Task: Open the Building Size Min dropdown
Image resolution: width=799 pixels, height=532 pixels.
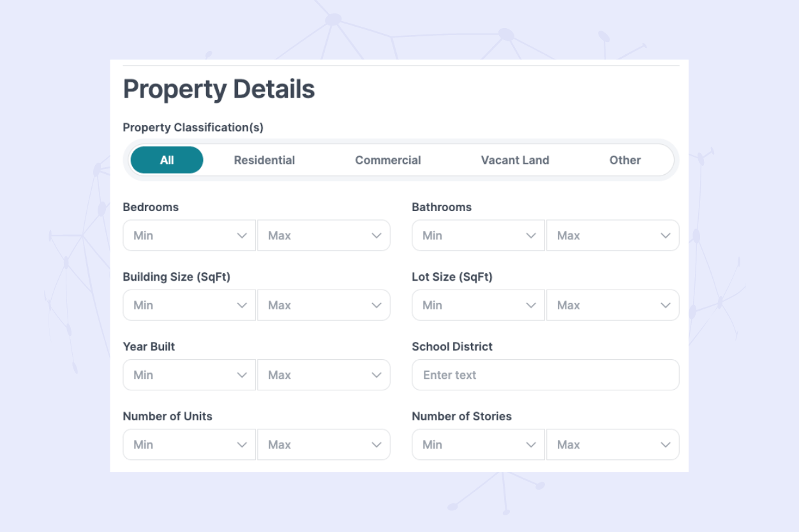Action: pyautogui.click(x=189, y=305)
